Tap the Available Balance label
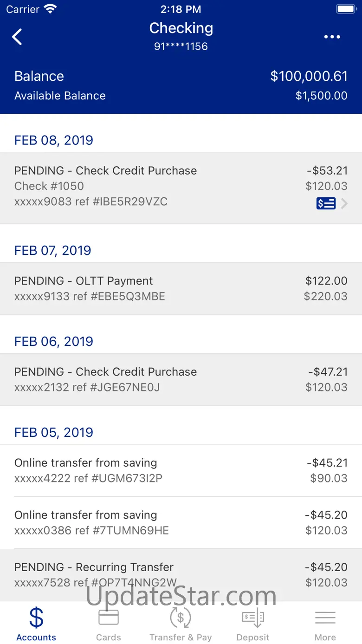Screen dimensions: 362x644 tap(60, 96)
